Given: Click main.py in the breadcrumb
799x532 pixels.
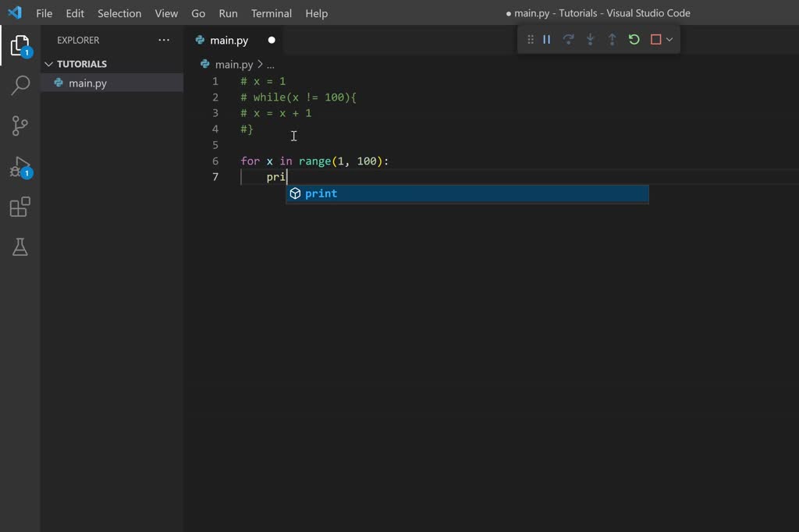Looking at the screenshot, I should (x=234, y=64).
